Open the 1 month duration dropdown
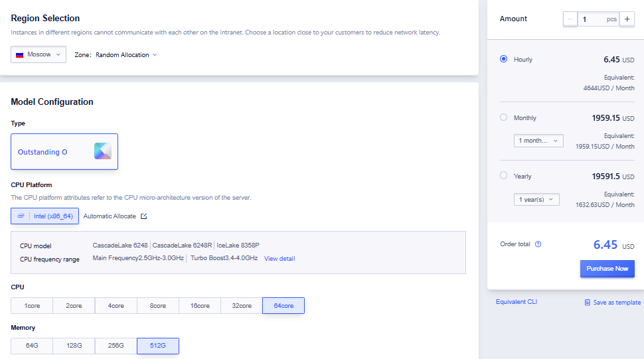Screen dimensions: 644x359 tap(538, 141)
